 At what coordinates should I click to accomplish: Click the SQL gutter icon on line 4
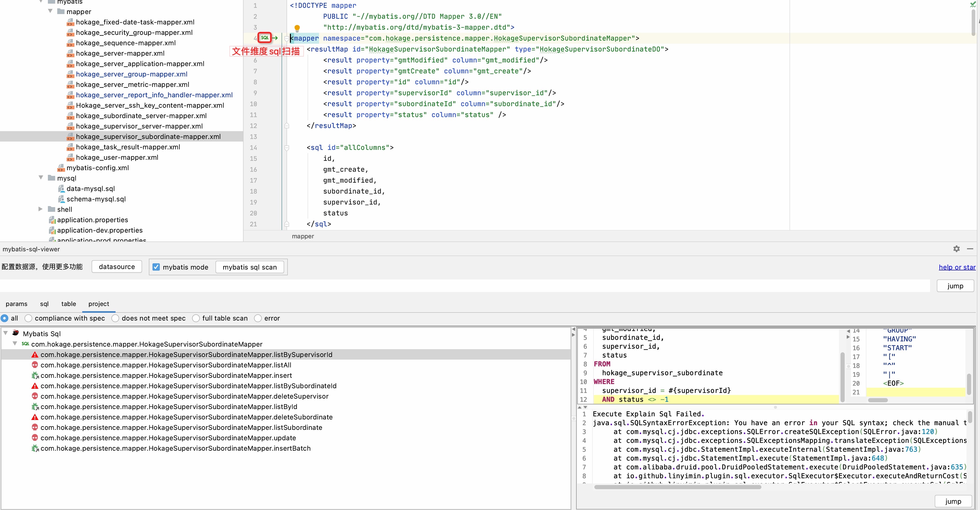(x=265, y=38)
